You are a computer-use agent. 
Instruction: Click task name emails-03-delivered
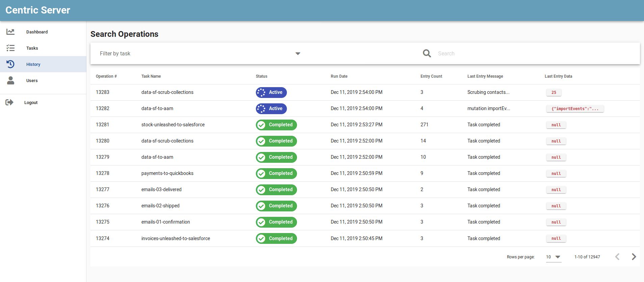(161, 189)
